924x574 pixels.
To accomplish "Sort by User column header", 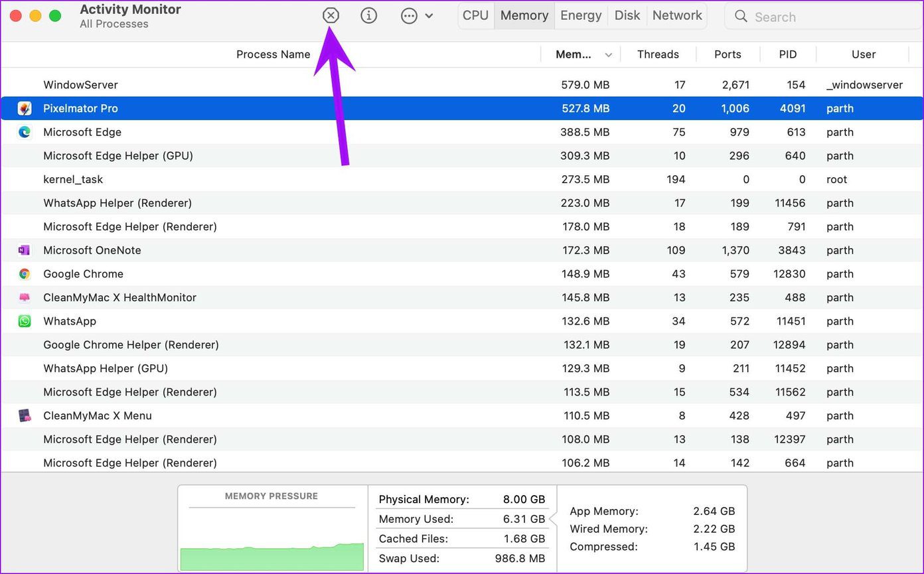I will [864, 54].
